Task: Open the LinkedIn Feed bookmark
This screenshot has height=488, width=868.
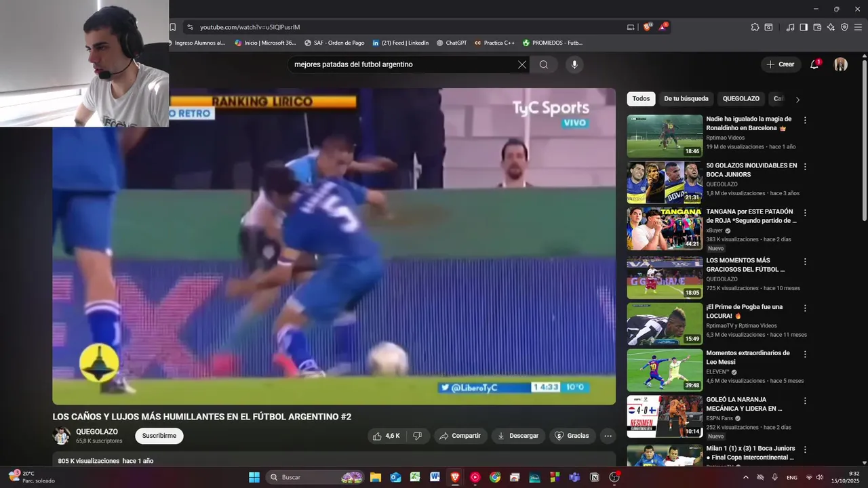Action: 400,43
